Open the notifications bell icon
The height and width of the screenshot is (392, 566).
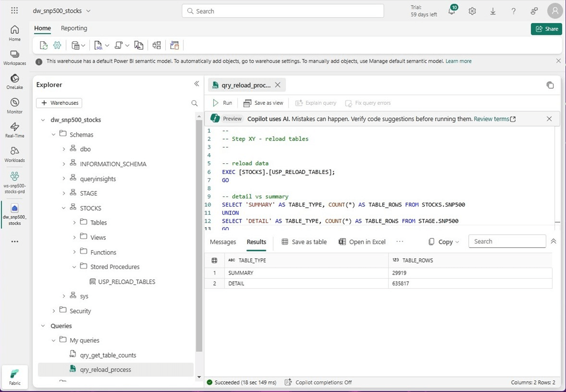tap(452, 11)
